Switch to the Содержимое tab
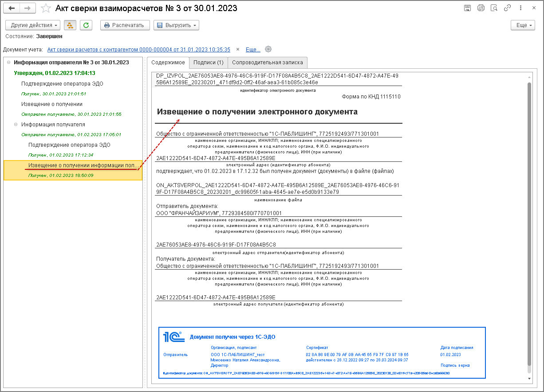Screen dimensions: 544x392 (167, 63)
